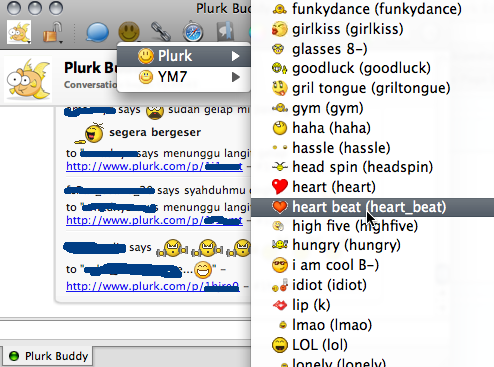The height and width of the screenshot is (367, 494).
Task: Open the Safari compass toolbar icon
Action: tap(193, 32)
